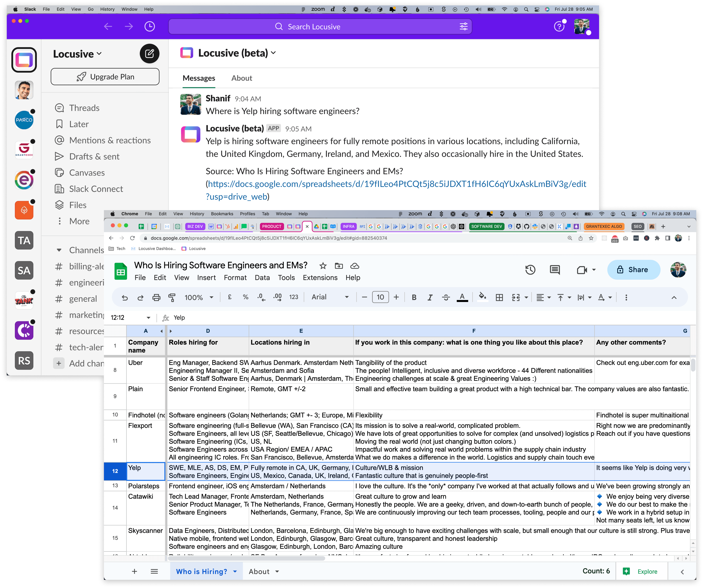Open Slack search filter options icon
703x588 pixels.
point(463,26)
